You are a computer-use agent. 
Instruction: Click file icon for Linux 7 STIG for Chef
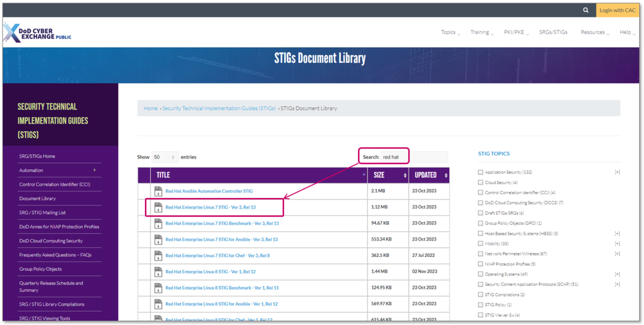coord(158,256)
